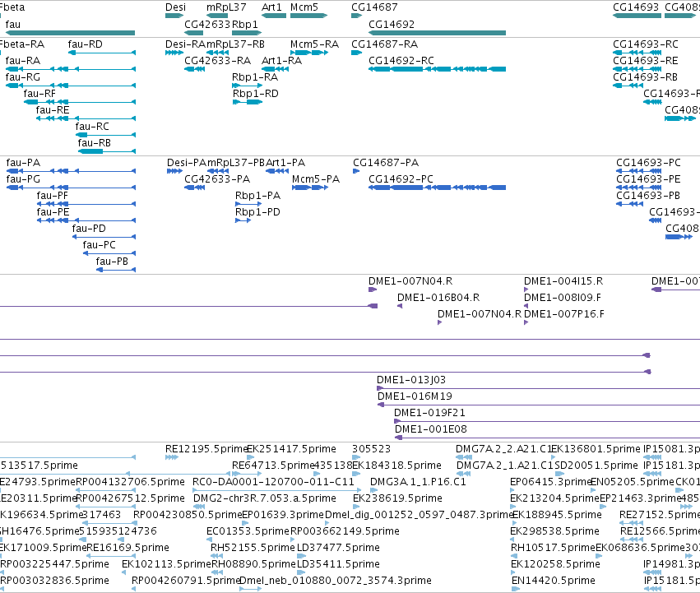
Task: Click the CG14692-PC protein label
Action: tap(401, 179)
